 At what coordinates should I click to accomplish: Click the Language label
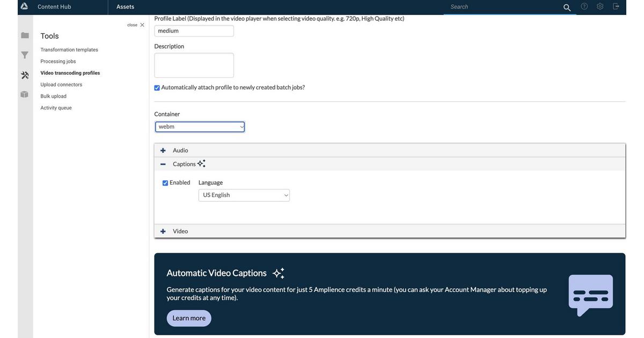[211, 182]
